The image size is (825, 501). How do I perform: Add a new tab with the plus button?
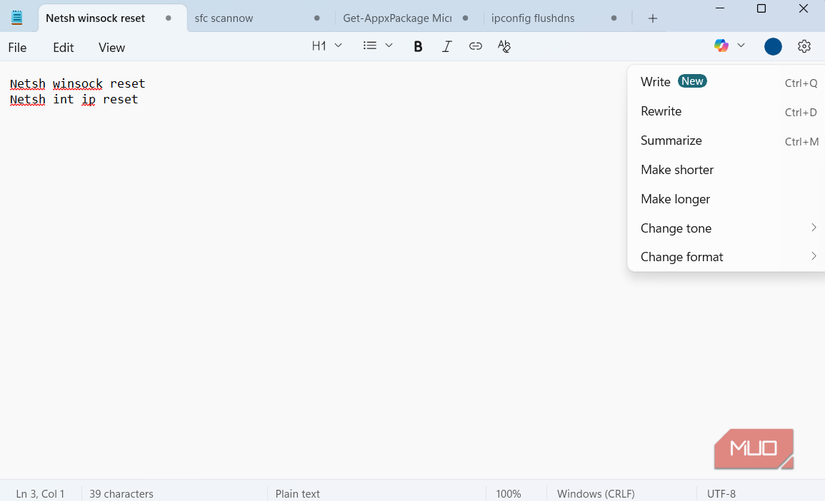pyautogui.click(x=652, y=18)
